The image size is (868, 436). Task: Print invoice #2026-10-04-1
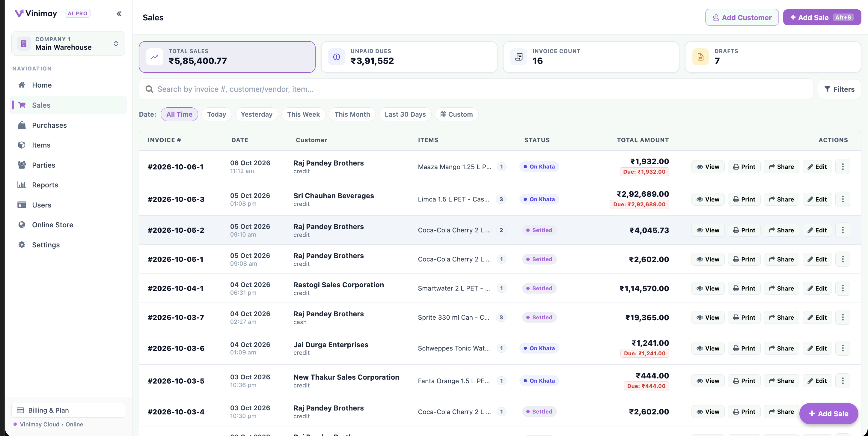click(744, 288)
